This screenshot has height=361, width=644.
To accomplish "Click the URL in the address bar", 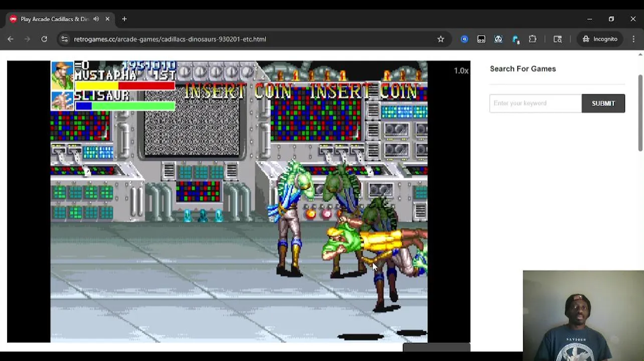I will click(170, 39).
